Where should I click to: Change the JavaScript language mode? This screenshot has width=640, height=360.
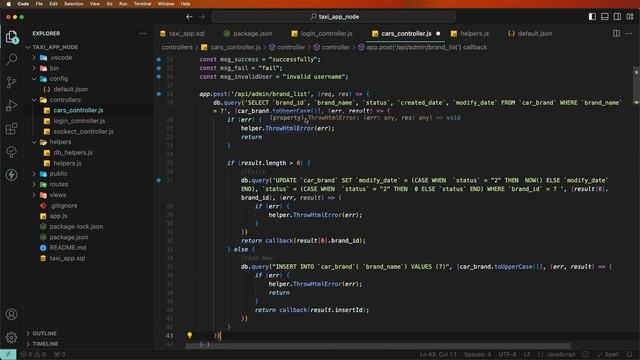(561, 354)
